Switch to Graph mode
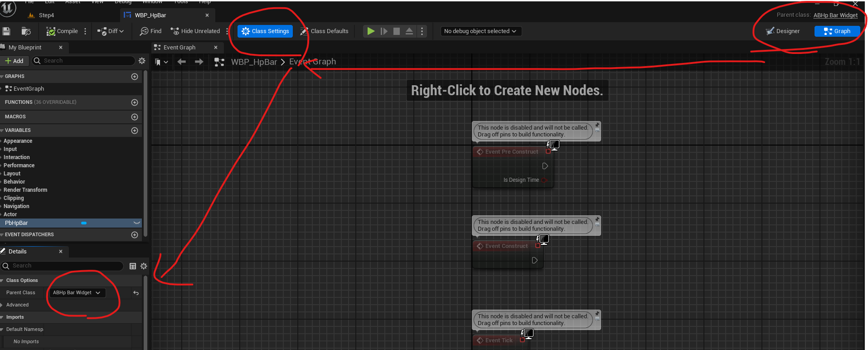The height and width of the screenshot is (350, 868). (837, 31)
